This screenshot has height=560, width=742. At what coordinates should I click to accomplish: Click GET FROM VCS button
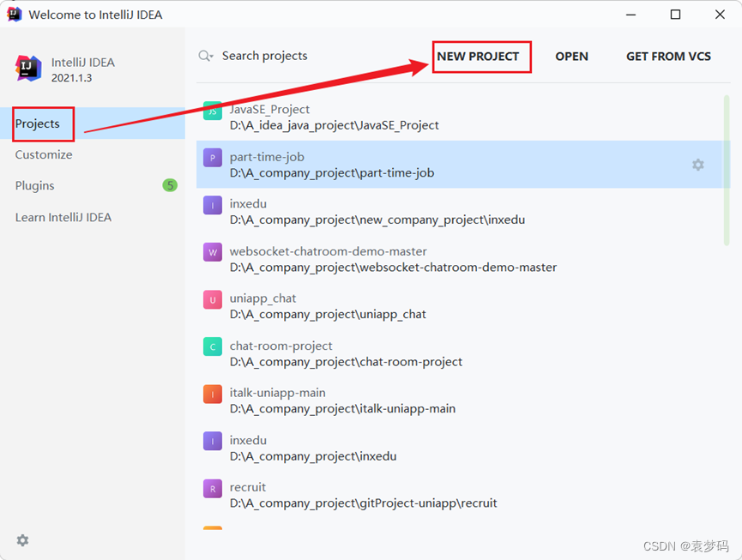pos(668,57)
